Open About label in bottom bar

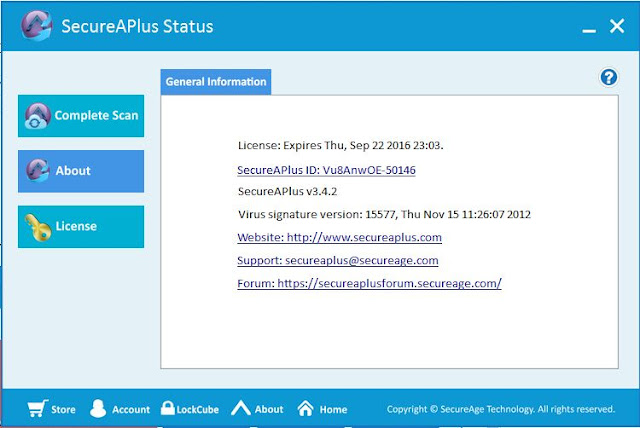click(269, 409)
